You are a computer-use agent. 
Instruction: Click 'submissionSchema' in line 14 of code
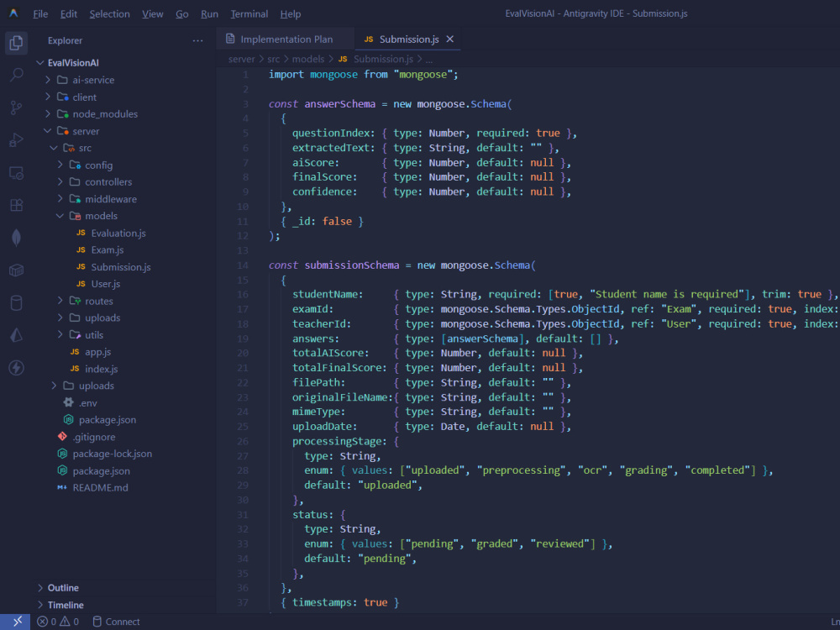[351, 265]
